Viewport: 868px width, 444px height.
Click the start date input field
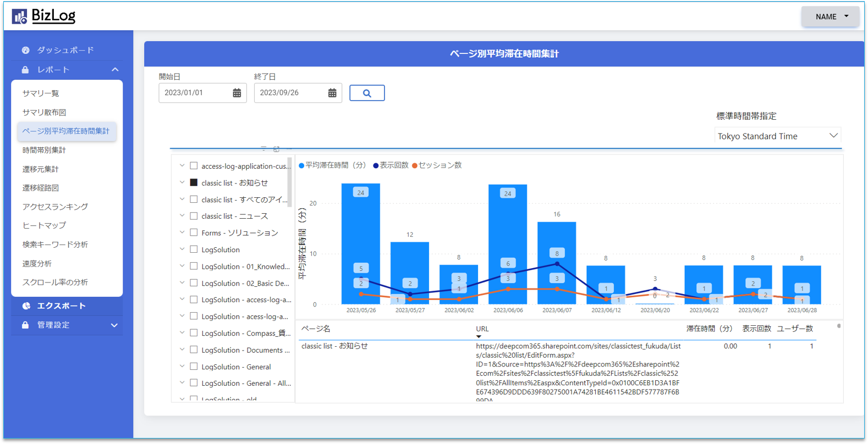196,93
